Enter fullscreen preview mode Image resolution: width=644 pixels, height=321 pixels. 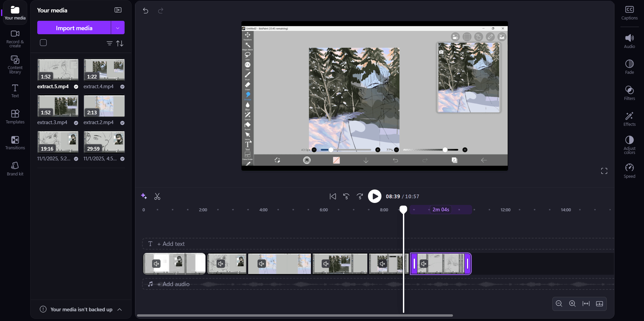(604, 171)
